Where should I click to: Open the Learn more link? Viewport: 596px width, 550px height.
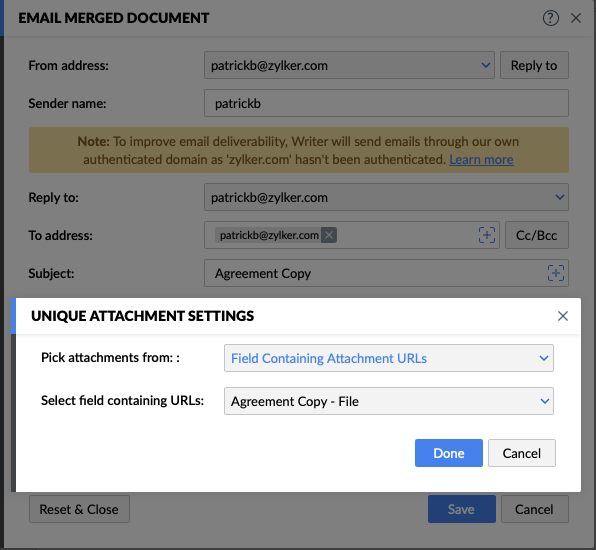point(481,160)
